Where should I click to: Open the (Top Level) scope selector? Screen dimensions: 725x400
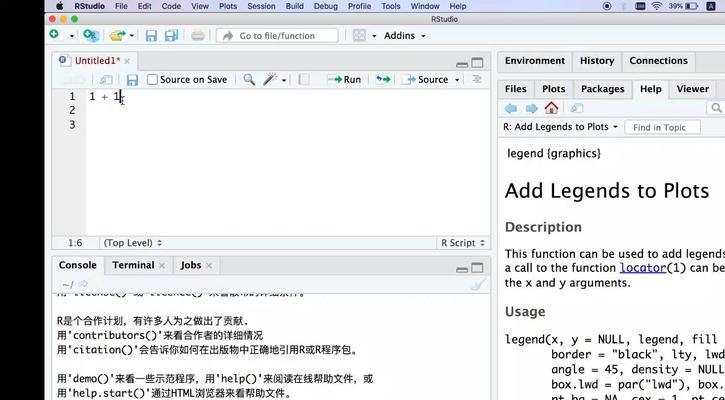click(133, 243)
